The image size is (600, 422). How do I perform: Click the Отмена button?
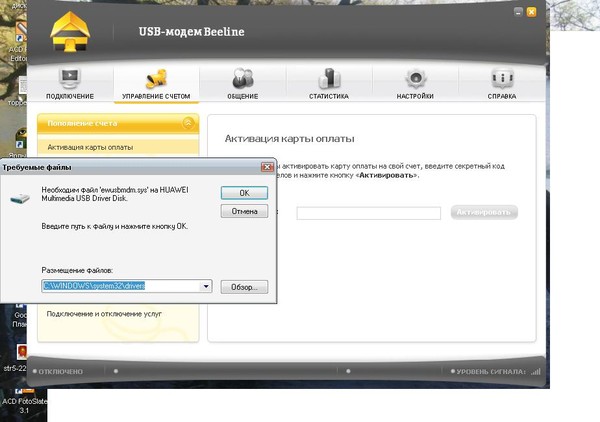coord(244,211)
